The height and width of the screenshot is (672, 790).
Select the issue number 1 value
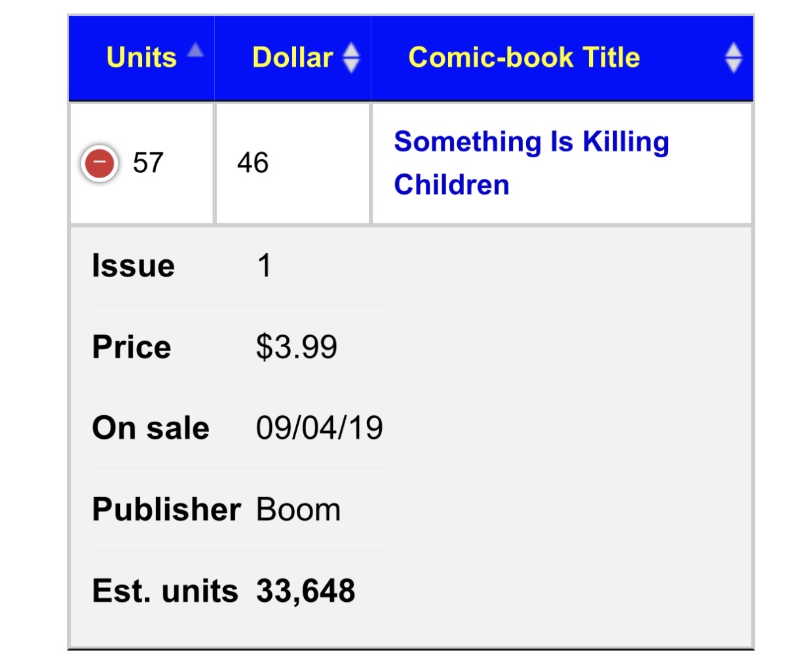tap(264, 266)
